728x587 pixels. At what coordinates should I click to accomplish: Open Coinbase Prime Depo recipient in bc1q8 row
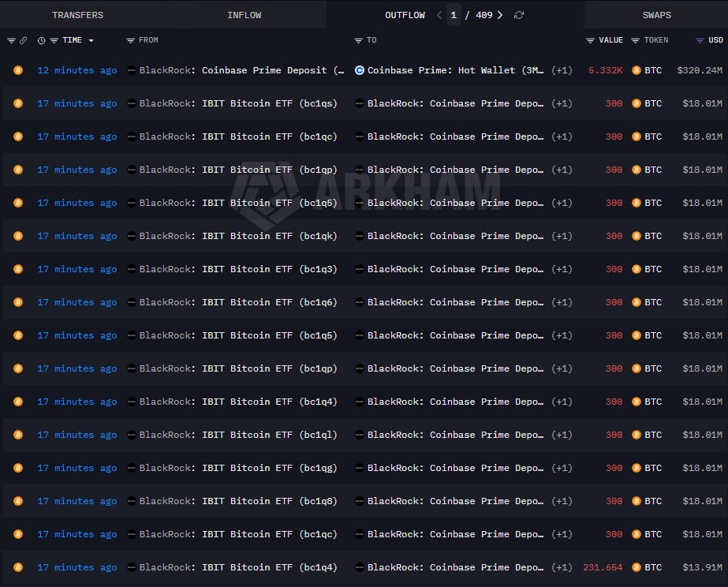(x=455, y=501)
